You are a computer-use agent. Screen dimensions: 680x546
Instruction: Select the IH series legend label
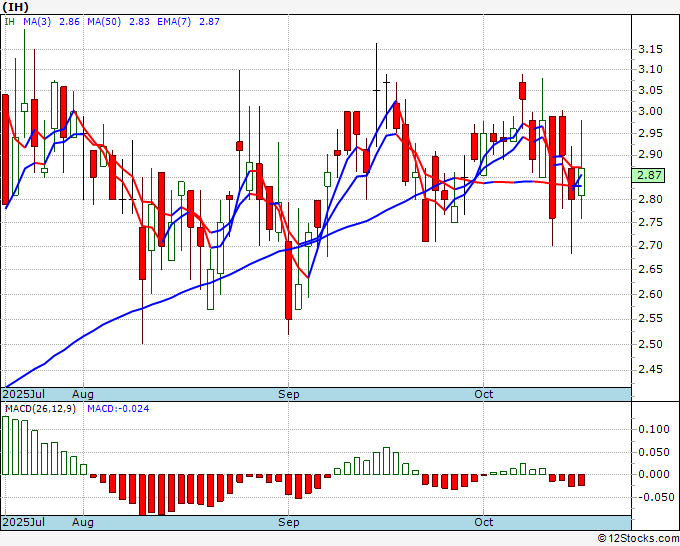tap(10, 22)
